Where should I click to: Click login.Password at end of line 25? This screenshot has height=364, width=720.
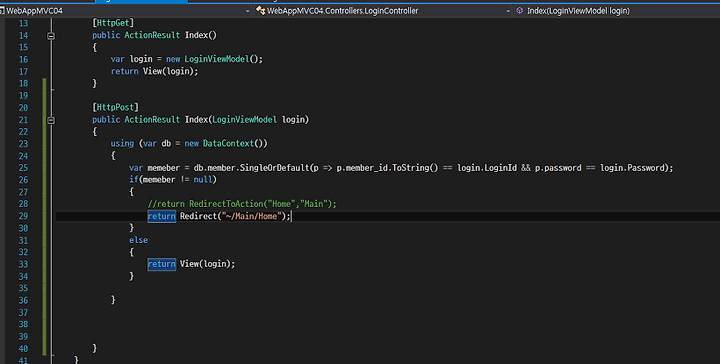632,168
